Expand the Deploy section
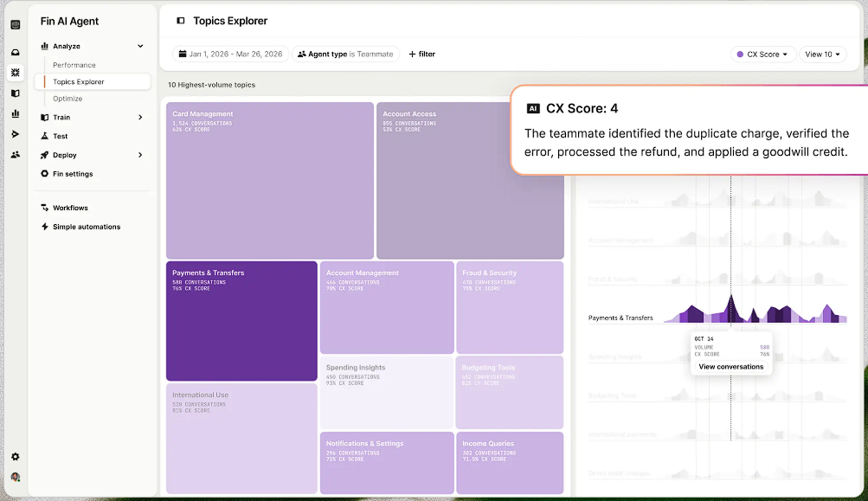Viewport: 868px width, 501px height. tap(140, 155)
